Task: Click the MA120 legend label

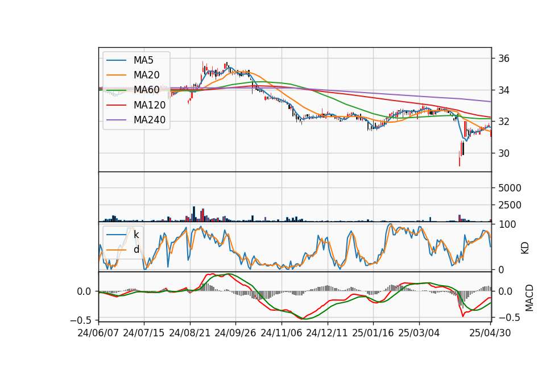Action: pyautogui.click(x=150, y=105)
